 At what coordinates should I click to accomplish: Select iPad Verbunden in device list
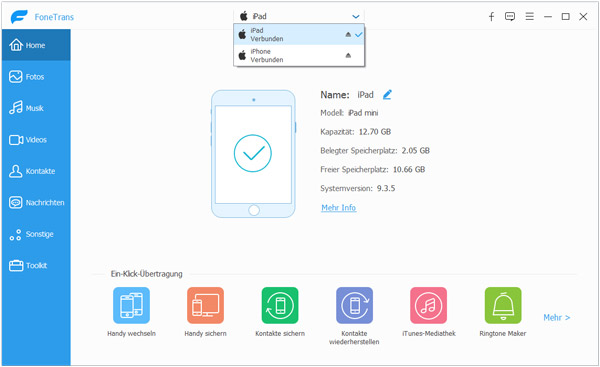(x=299, y=34)
